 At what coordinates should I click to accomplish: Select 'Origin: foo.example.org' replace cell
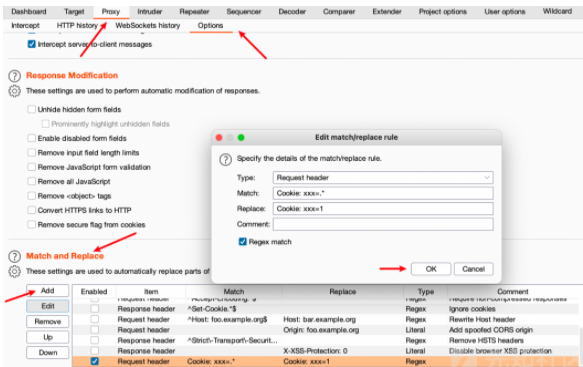(x=321, y=330)
